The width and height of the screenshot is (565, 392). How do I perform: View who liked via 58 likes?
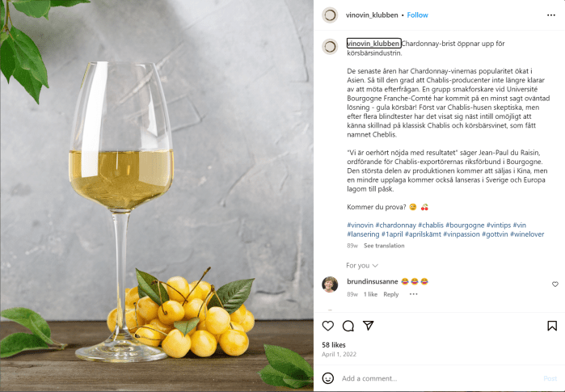[x=334, y=345]
